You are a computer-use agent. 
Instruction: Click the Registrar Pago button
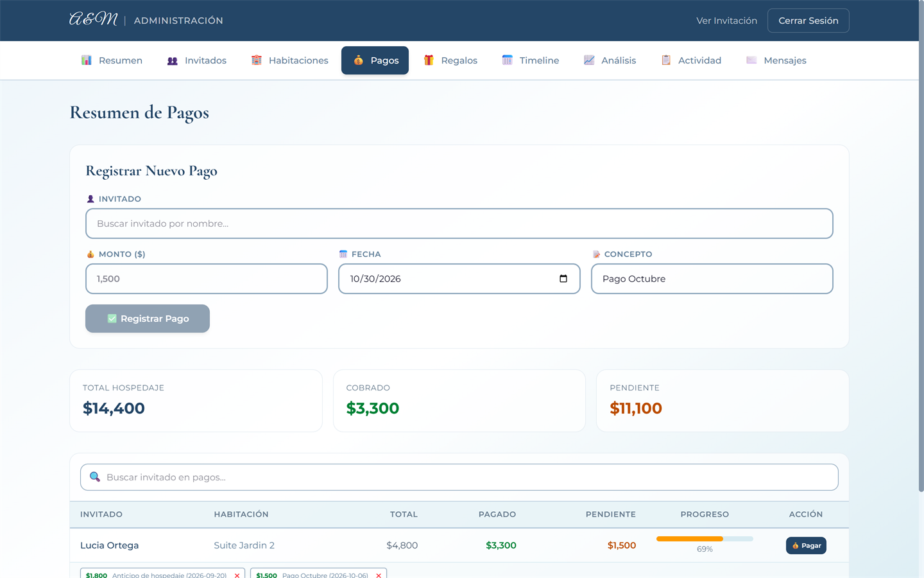(148, 319)
